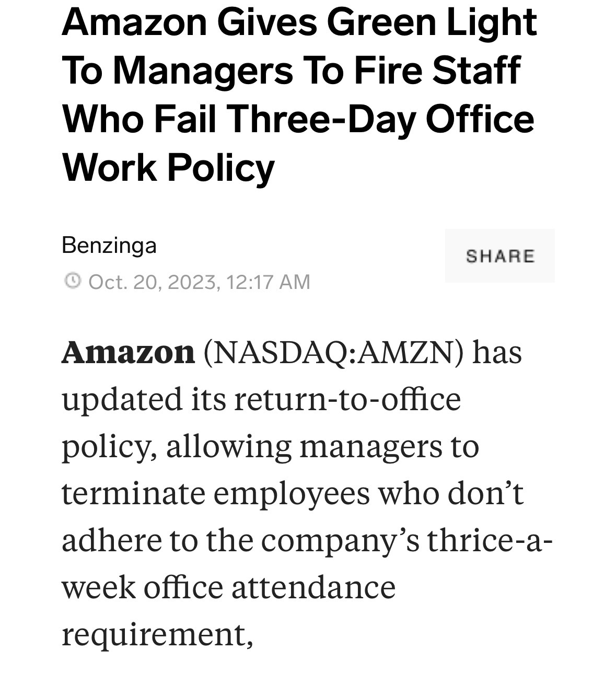616x685 pixels.
Task: Click the NASDAQ:AMZN ticker text
Action: click(x=334, y=353)
